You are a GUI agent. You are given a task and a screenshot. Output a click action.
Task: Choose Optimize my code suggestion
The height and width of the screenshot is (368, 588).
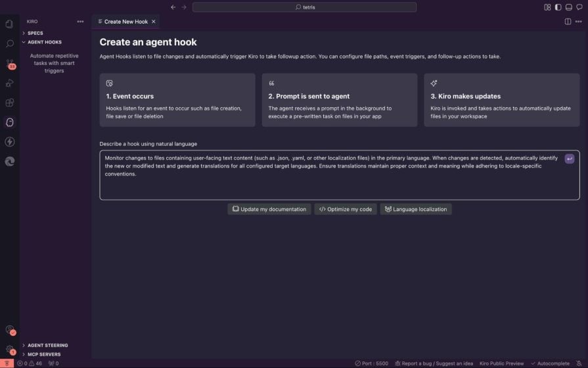[346, 209]
